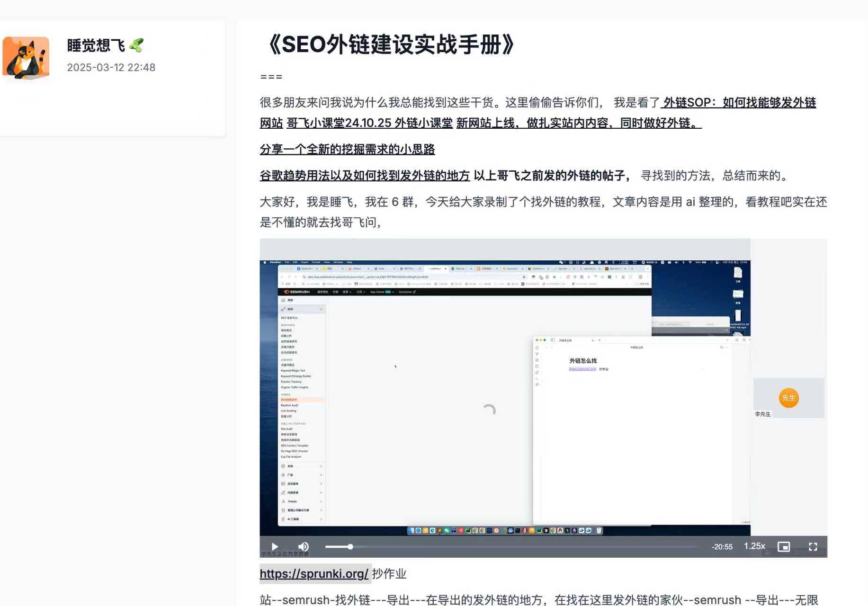Open the author's cat avatar
Image resolution: width=868 pixels, height=606 pixels.
click(26, 58)
